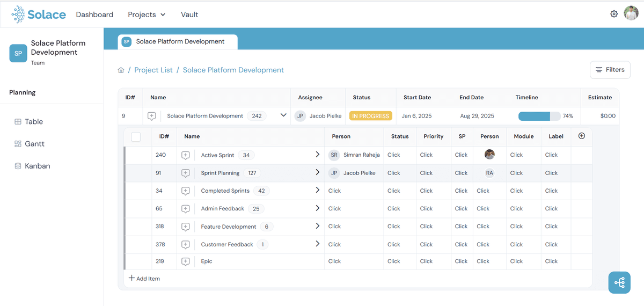Click the add column plus icon
Image resolution: width=644 pixels, height=306 pixels.
(582, 136)
